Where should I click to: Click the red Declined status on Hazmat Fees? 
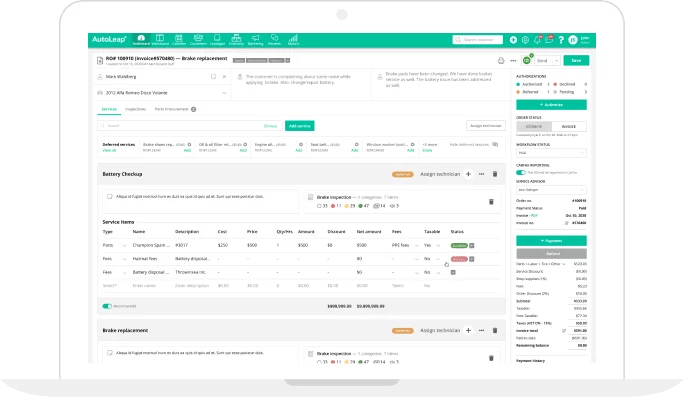pos(459,259)
